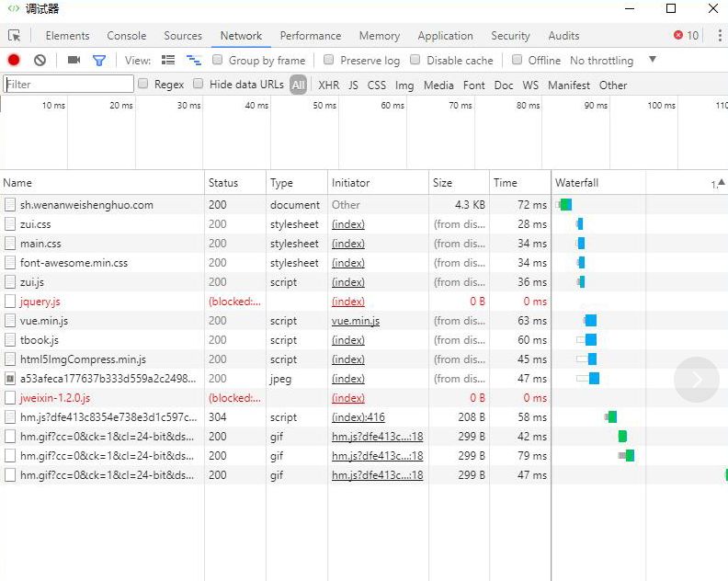Image resolution: width=728 pixels, height=581 pixels.
Task: Click the waterfall overview view icon
Action: 193,61
